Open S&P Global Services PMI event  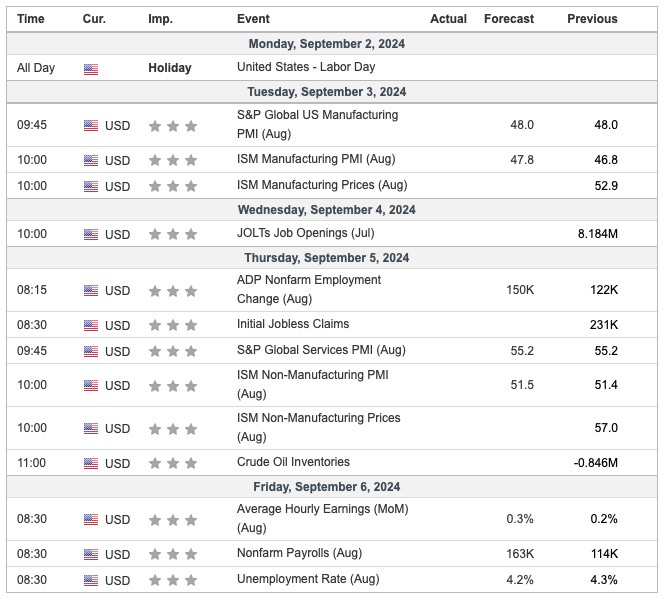pyautogui.click(x=321, y=350)
